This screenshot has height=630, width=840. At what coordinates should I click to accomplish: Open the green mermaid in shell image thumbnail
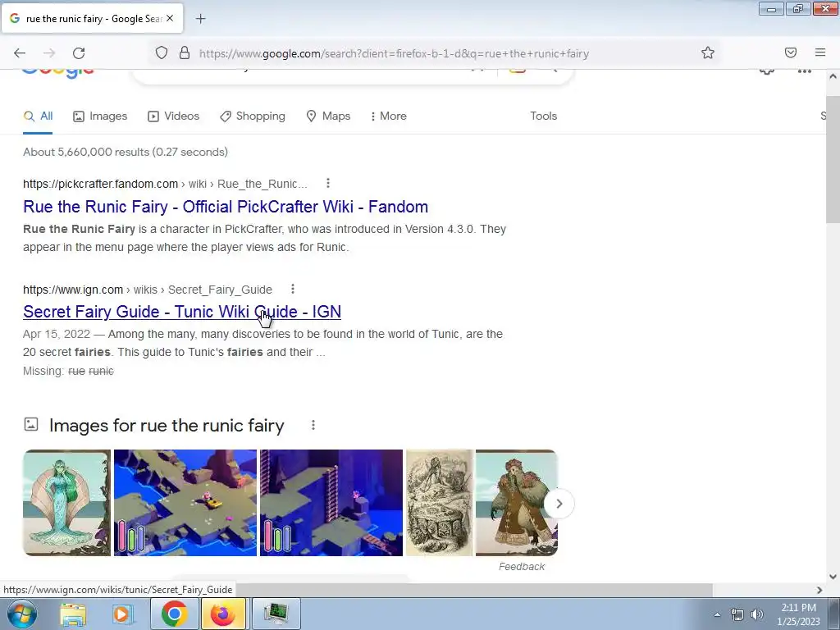(x=67, y=503)
